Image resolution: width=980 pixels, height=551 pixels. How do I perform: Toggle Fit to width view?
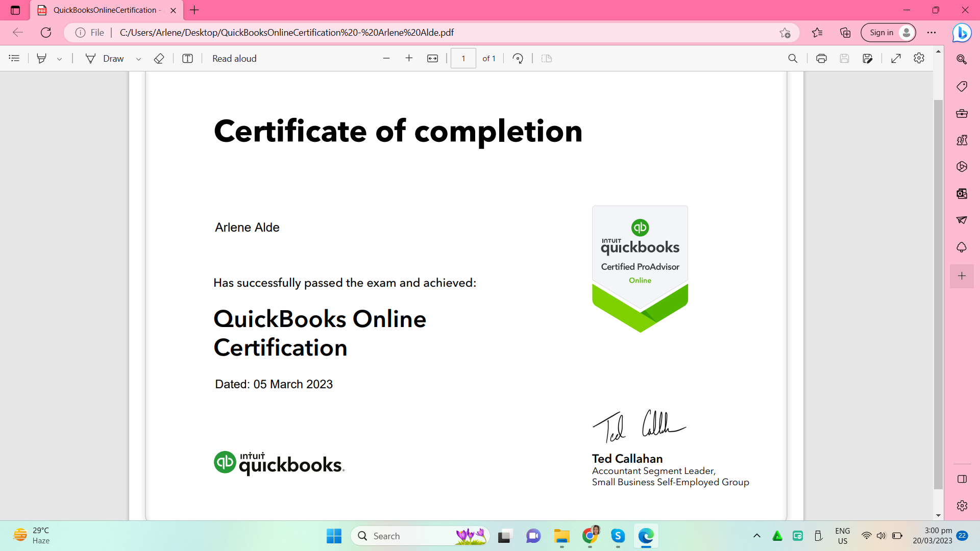coord(432,58)
